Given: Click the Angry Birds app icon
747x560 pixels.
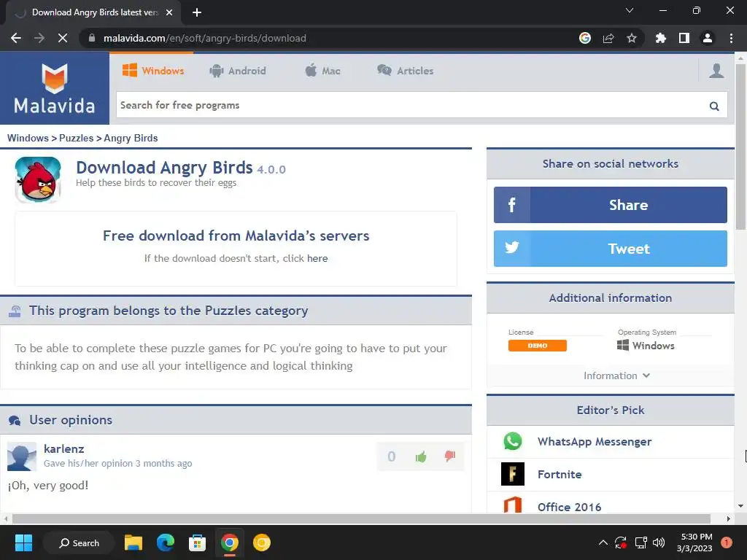Looking at the screenshot, I should (x=38, y=179).
